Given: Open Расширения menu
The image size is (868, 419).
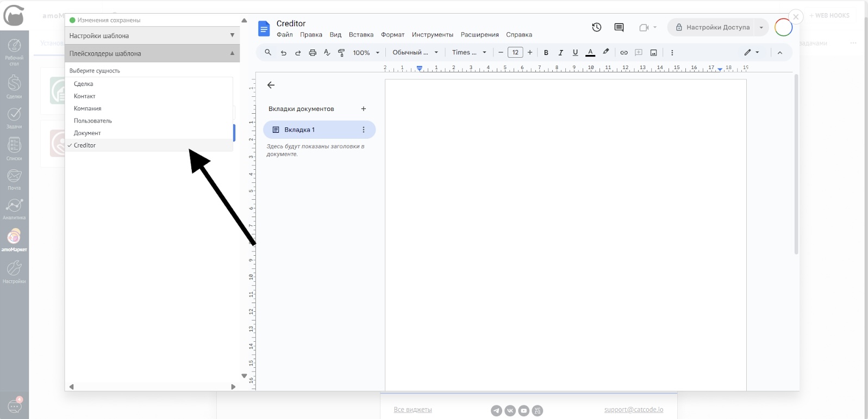Looking at the screenshot, I should click(479, 35).
